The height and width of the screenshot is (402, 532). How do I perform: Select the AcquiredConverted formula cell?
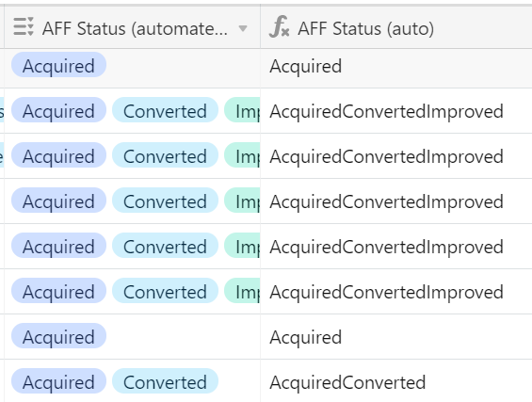(x=396, y=381)
